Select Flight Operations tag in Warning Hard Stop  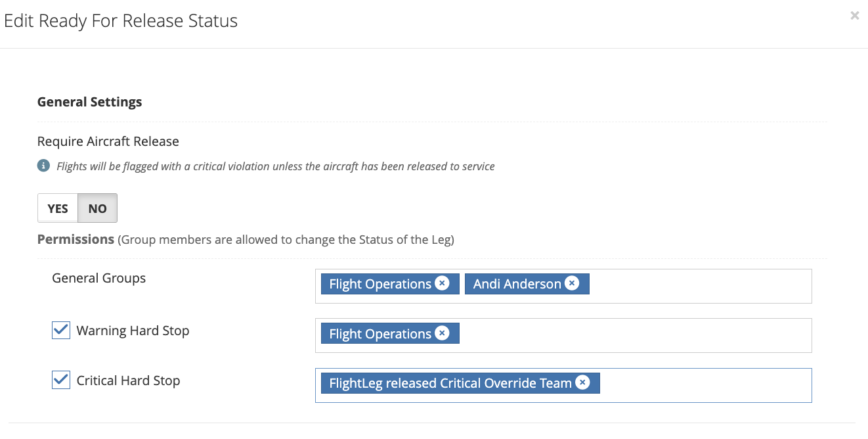pyautogui.click(x=380, y=334)
